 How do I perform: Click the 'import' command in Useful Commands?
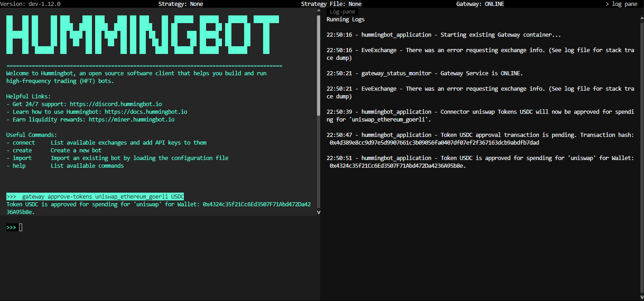pos(22,158)
